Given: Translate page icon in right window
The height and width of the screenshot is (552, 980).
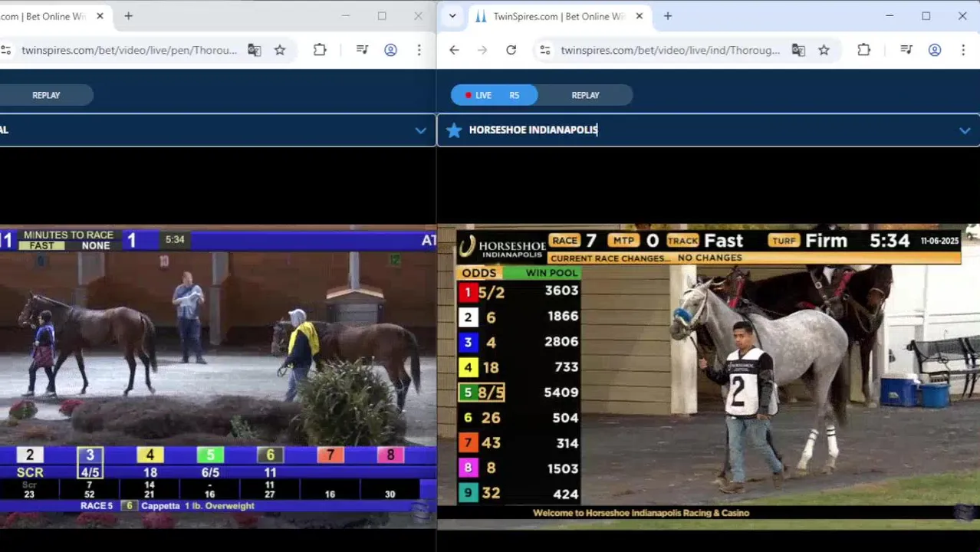Looking at the screenshot, I should [x=798, y=50].
